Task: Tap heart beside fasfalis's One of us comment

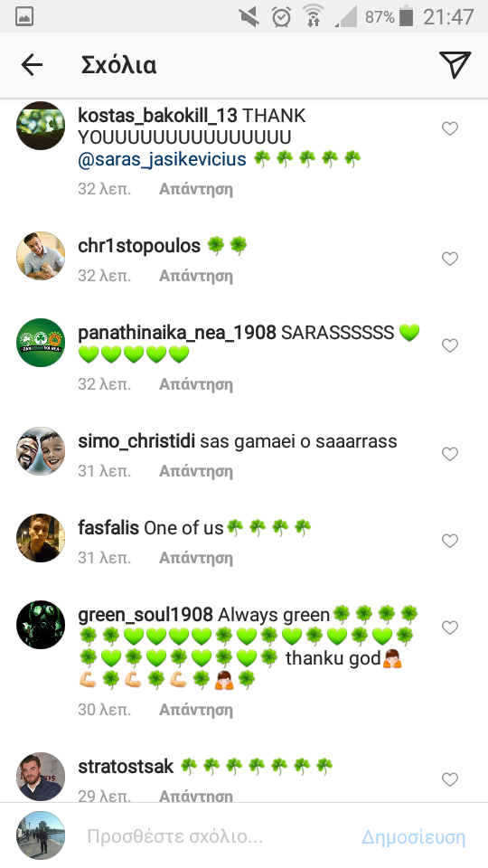Action: pyautogui.click(x=450, y=541)
